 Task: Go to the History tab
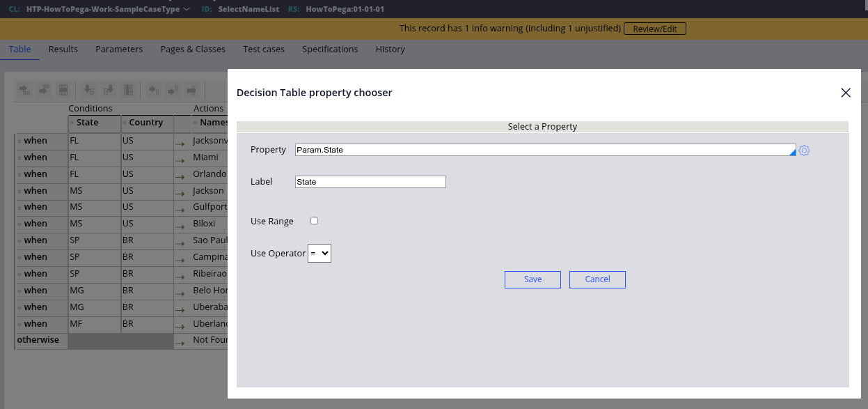click(390, 49)
